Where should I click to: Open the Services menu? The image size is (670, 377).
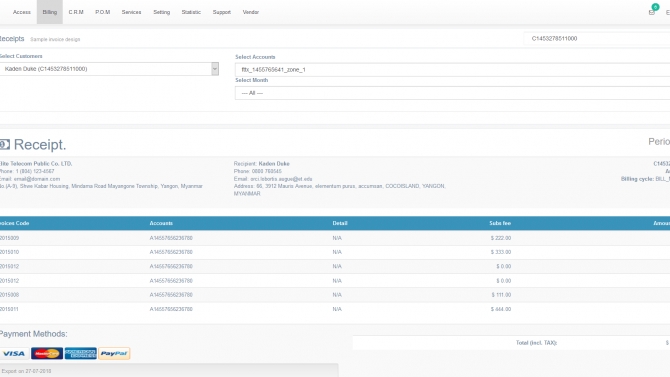click(131, 12)
